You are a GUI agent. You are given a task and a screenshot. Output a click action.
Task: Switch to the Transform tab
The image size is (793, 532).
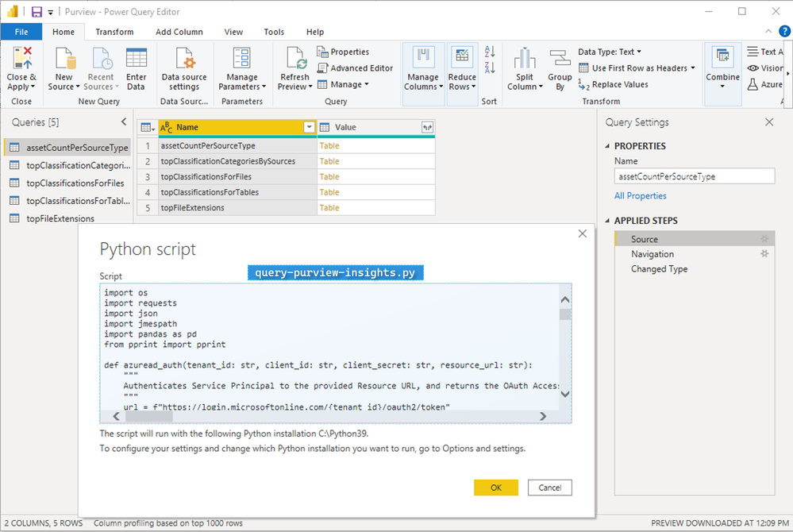click(x=114, y=32)
